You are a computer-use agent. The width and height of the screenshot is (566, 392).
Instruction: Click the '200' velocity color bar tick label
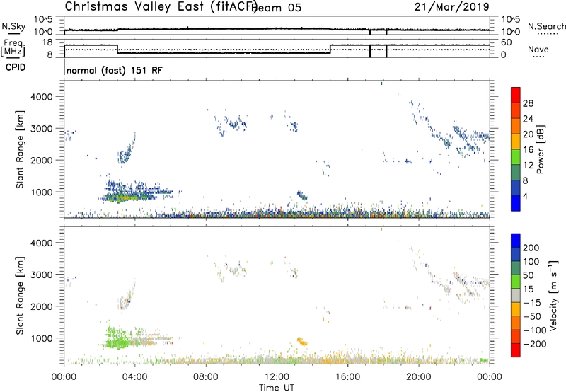point(531,248)
